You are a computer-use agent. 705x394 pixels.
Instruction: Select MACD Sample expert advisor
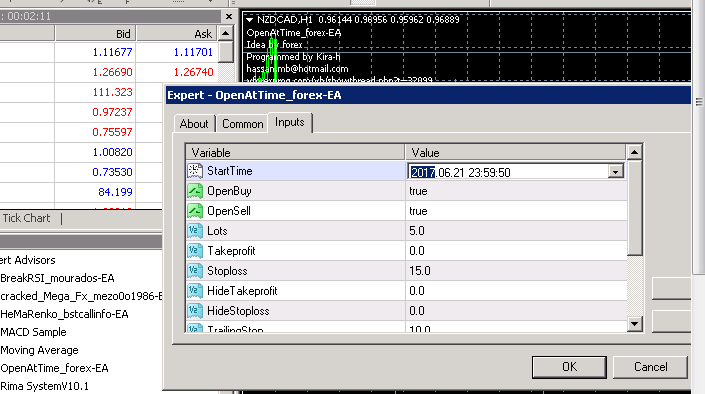pos(33,332)
